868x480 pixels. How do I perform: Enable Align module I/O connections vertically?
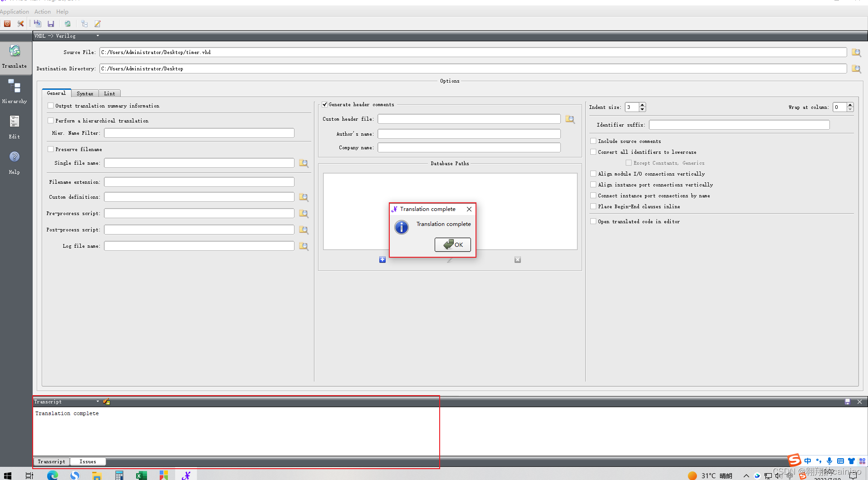tap(593, 174)
